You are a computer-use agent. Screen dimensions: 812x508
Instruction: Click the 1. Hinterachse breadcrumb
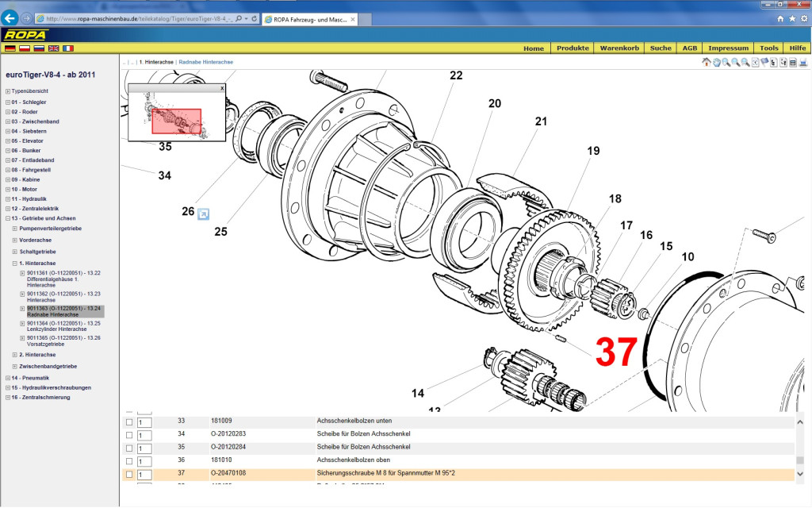pos(156,62)
